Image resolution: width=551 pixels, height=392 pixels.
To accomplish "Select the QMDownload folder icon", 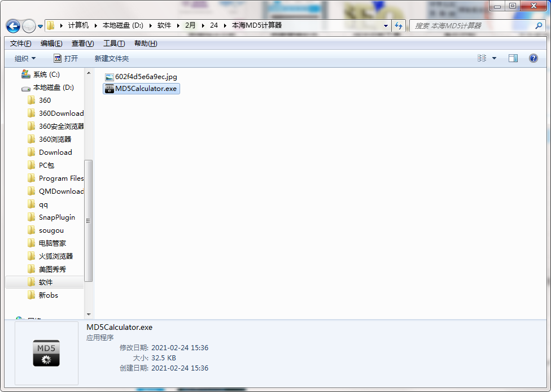I will [31, 191].
